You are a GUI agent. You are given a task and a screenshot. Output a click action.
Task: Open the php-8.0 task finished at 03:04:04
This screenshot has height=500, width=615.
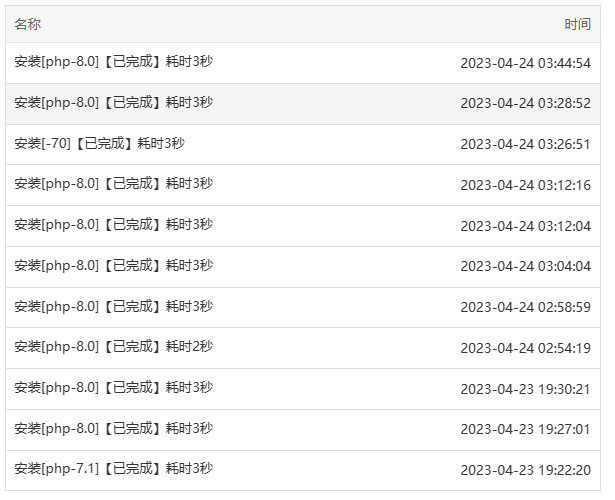pos(303,267)
